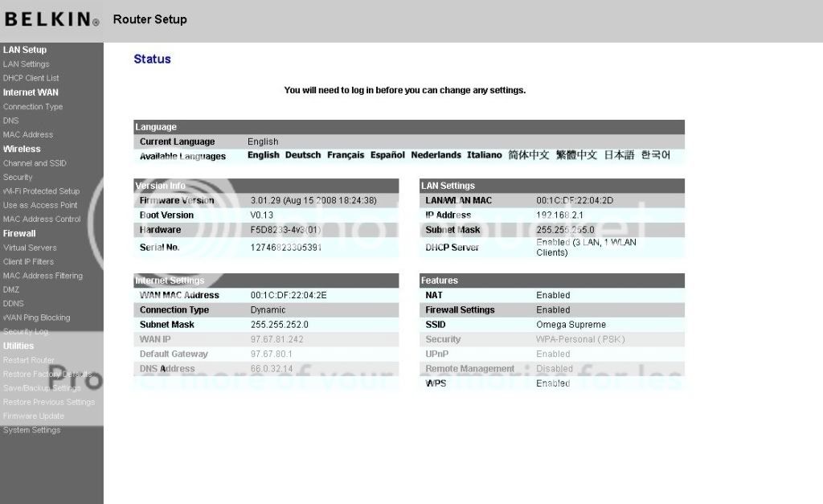Click Subnet Mask value 255.255.252.0
Image resolution: width=823 pixels, height=504 pixels.
tap(279, 325)
